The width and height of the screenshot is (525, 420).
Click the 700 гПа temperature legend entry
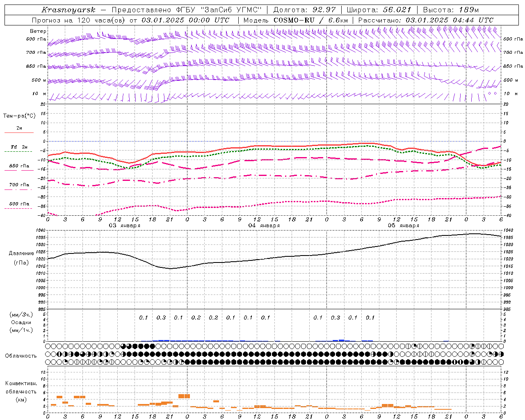(19, 185)
